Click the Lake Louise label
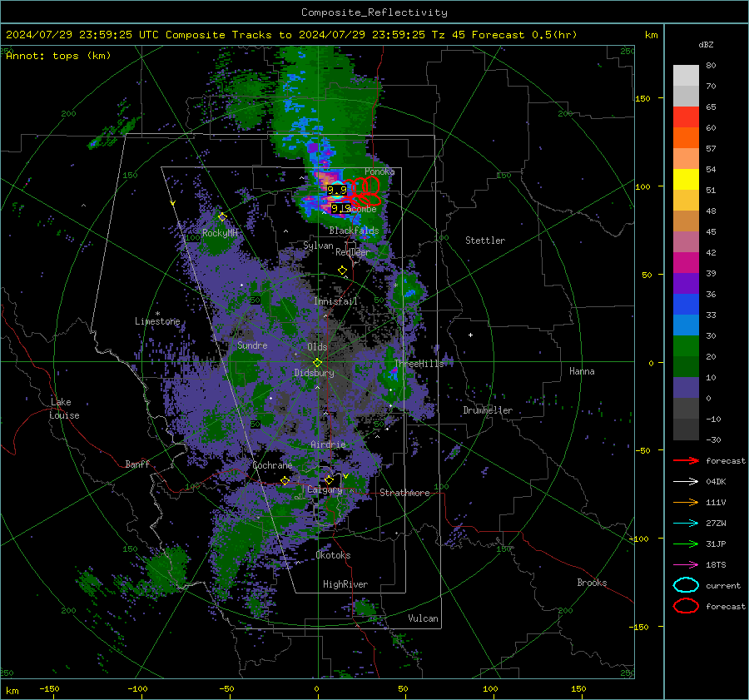Viewport: 749px width, 700px height. (x=64, y=409)
